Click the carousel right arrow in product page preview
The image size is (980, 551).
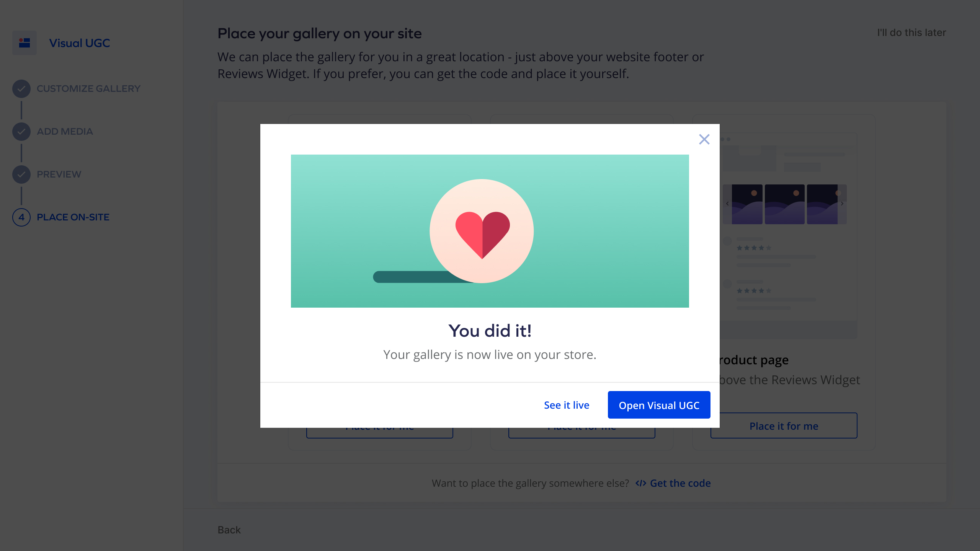(842, 204)
